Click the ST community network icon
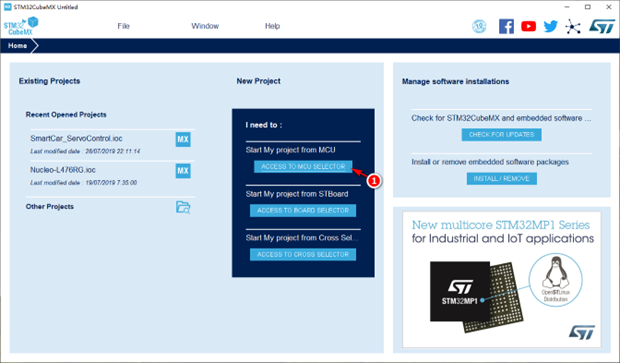The width and height of the screenshot is (620, 363). (x=573, y=26)
